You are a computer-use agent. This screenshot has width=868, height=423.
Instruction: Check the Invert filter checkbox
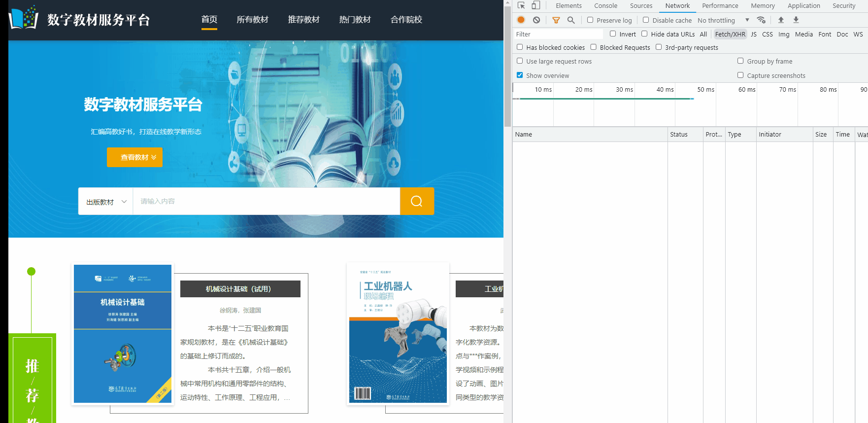pyautogui.click(x=613, y=34)
